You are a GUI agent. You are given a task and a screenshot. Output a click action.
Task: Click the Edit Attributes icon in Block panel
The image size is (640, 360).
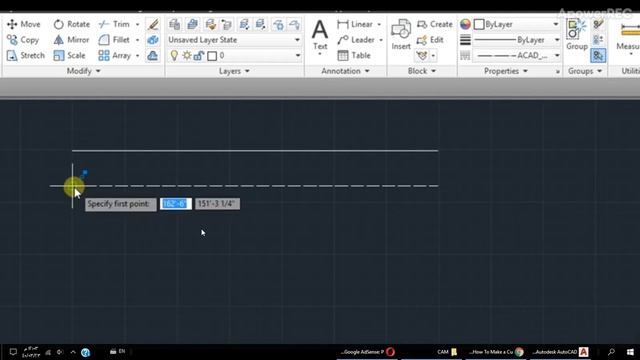(x=422, y=55)
